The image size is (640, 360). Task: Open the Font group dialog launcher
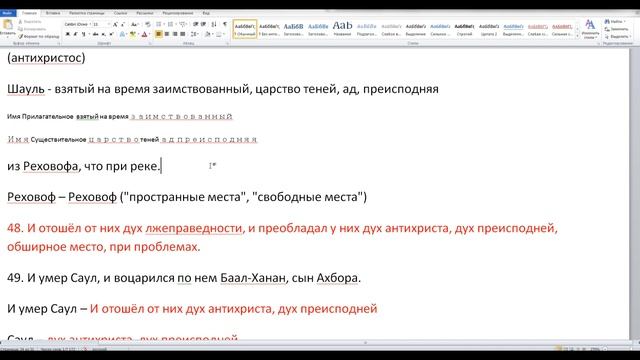tap(150, 43)
